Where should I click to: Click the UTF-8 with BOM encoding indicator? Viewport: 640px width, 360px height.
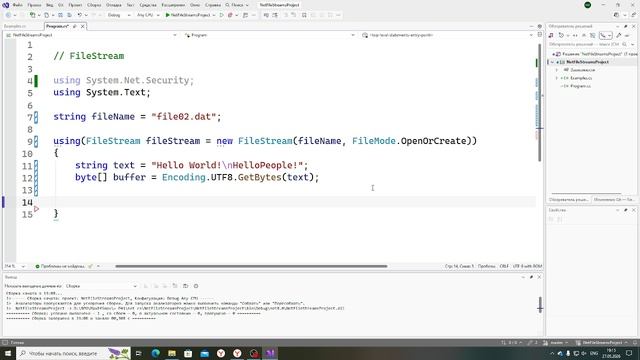[x=527, y=266]
